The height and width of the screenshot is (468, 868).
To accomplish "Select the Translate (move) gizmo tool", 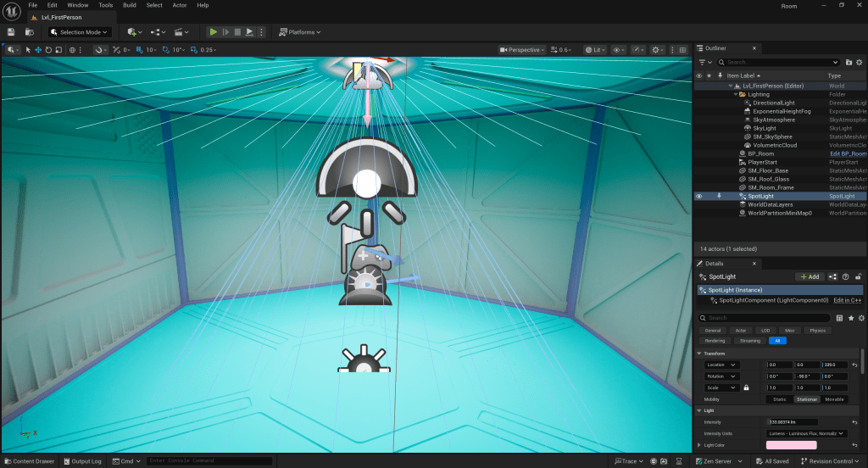I will pyautogui.click(x=38, y=50).
